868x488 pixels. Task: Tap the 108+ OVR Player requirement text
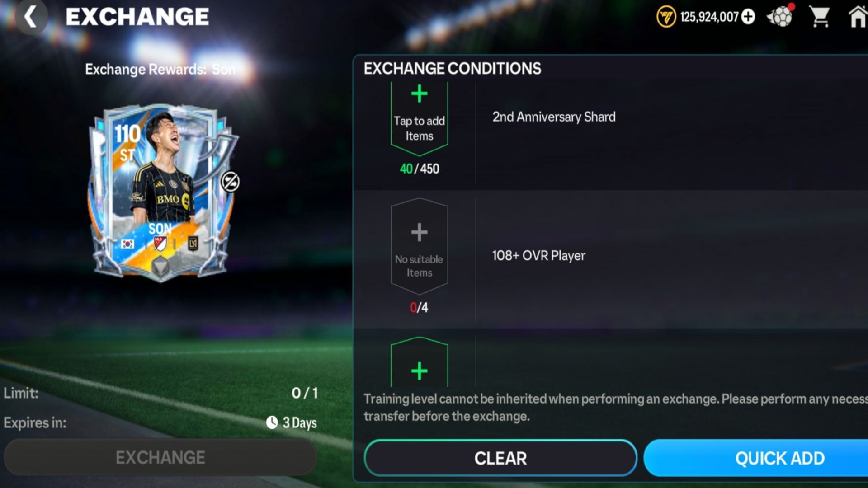[x=538, y=256]
